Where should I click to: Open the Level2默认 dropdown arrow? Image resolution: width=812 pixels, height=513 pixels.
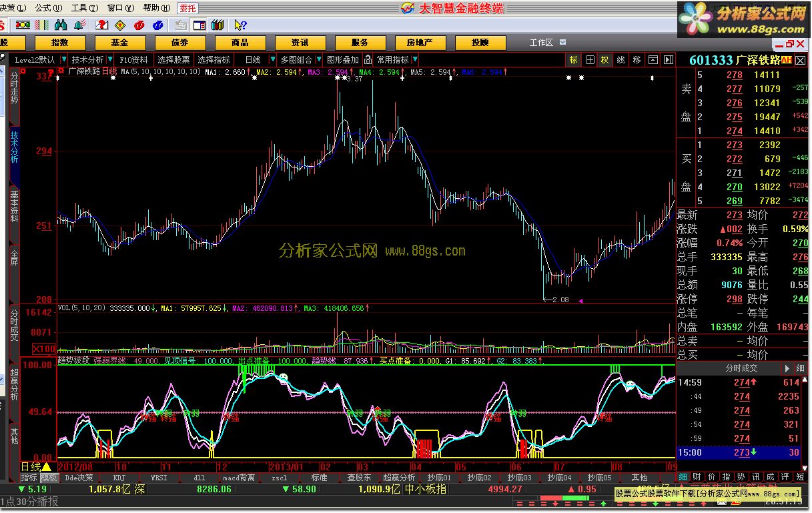pos(63,59)
